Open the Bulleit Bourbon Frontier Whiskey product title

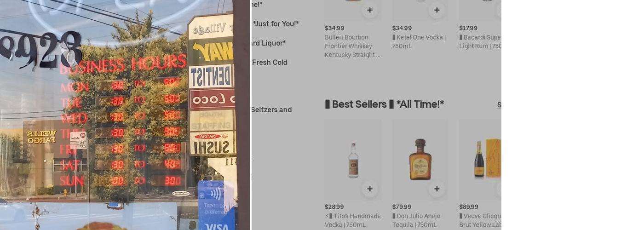(x=353, y=46)
